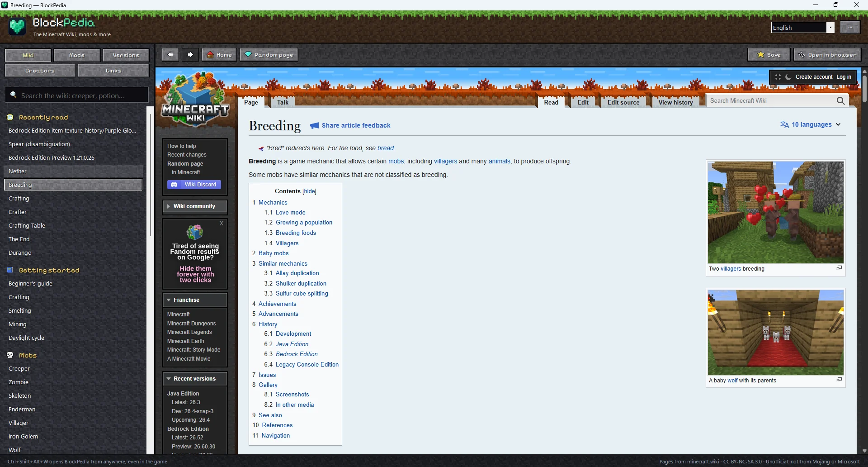This screenshot has height=467, width=868.
Task: Click the magnifier icon in Search Minecraft Wiki
Action: click(x=840, y=101)
